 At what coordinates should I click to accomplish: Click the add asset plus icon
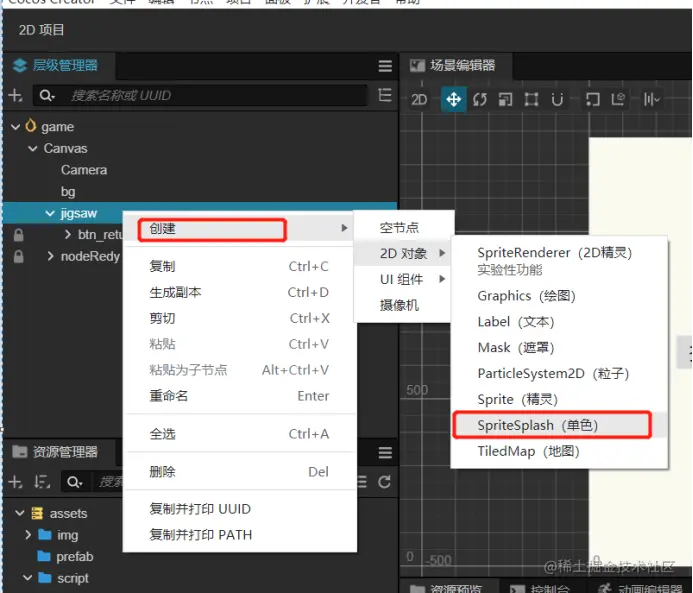(15, 482)
